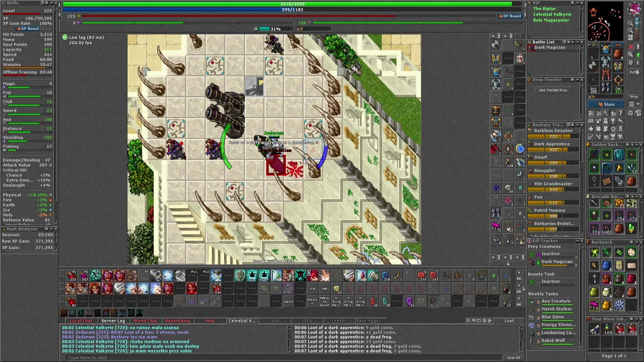This screenshot has height=362, width=644.
Task: Enable chase opponent mode
Action: 638,54
